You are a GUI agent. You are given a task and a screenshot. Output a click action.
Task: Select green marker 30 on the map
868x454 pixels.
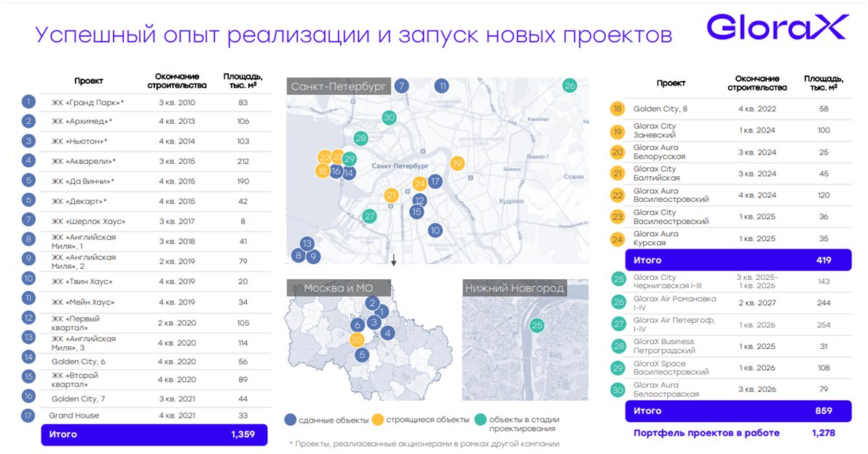389,117
